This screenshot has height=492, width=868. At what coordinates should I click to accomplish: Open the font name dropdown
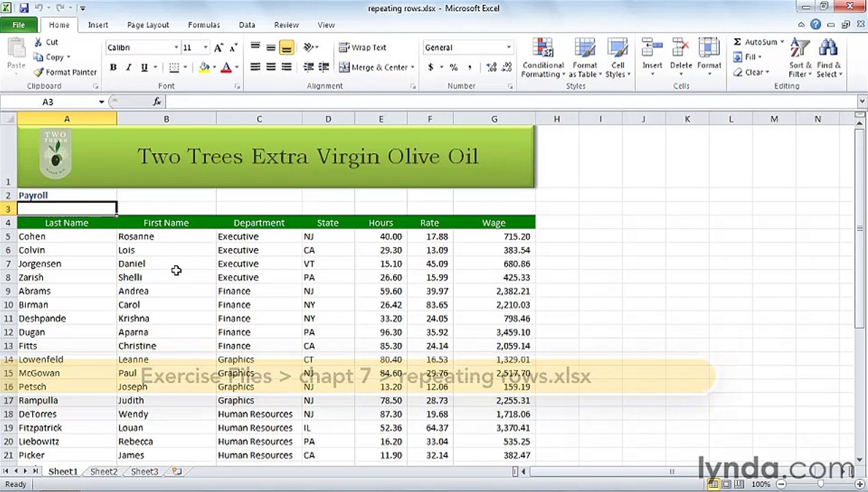click(176, 48)
